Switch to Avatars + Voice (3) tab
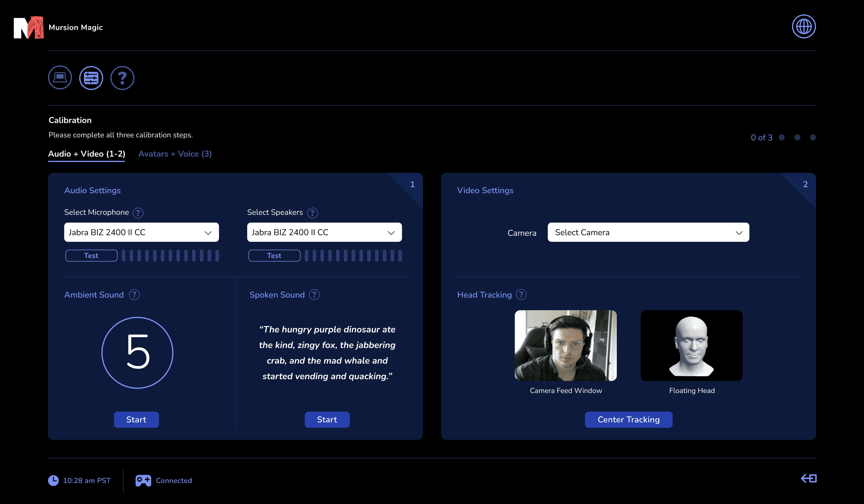Viewport: 864px width, 504px height. pos(175,154)
